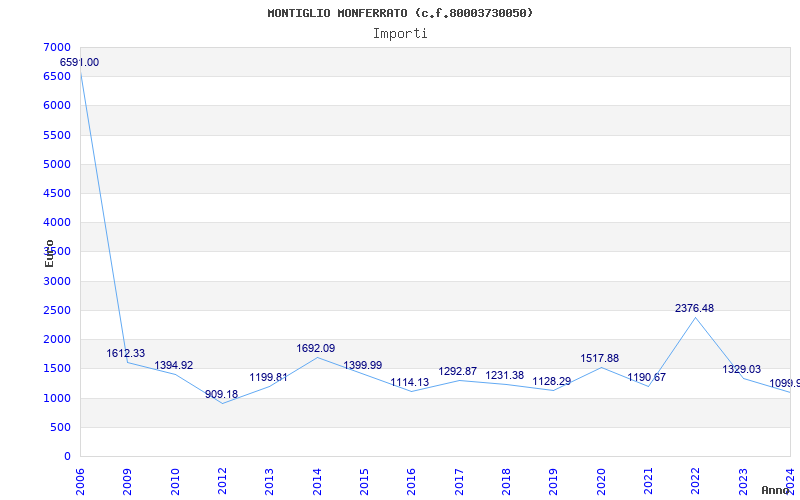Select the 909.18 data point label
Screen dimensions: 800x500
(x=221, y=395)
